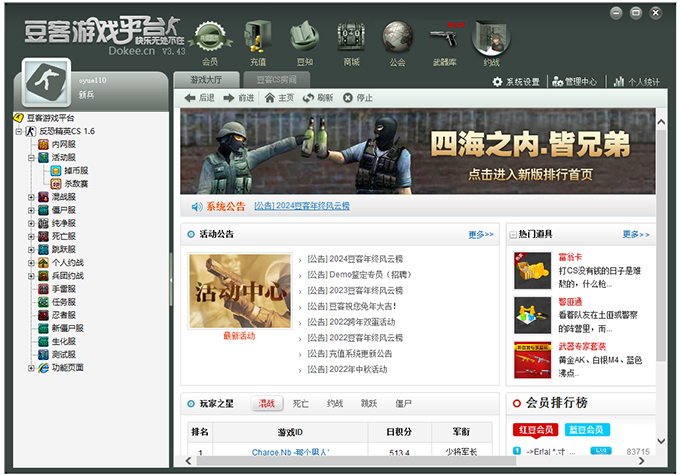
Task: Collapse the 热门道具 panel box
Action: [513, 235]
